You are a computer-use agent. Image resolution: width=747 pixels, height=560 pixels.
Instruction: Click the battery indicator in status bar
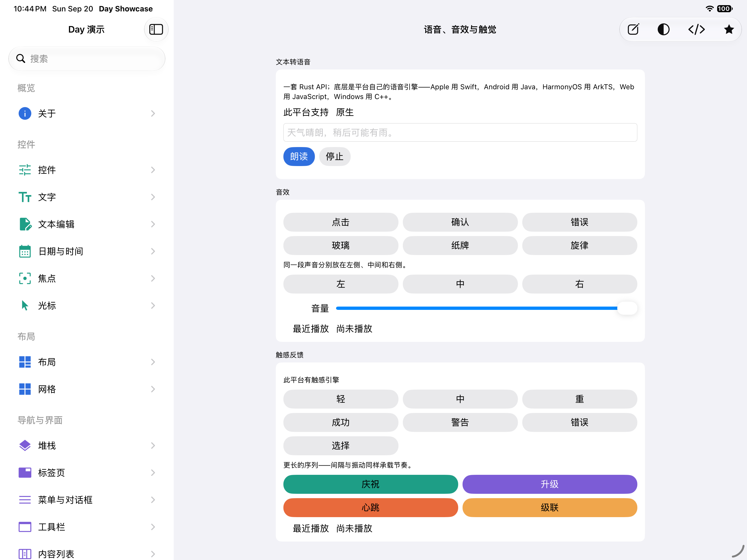[725, 9]
